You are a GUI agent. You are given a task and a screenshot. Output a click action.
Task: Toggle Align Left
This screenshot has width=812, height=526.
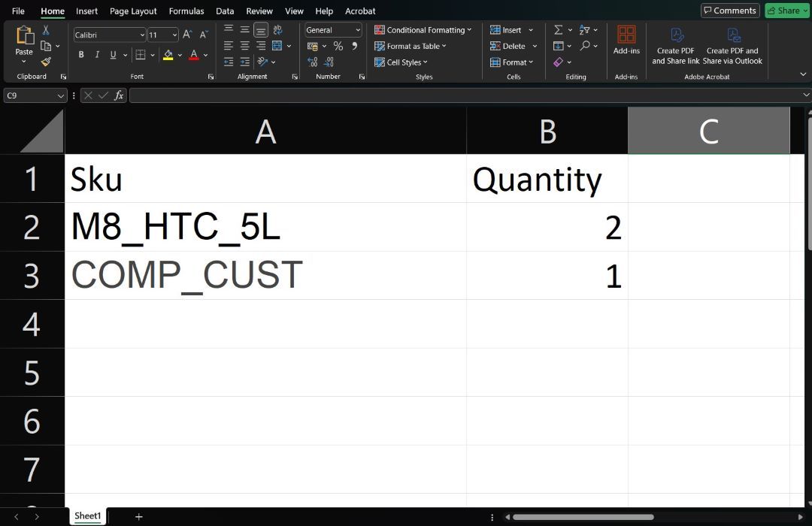pyautogui.click(x=229, y=46)
